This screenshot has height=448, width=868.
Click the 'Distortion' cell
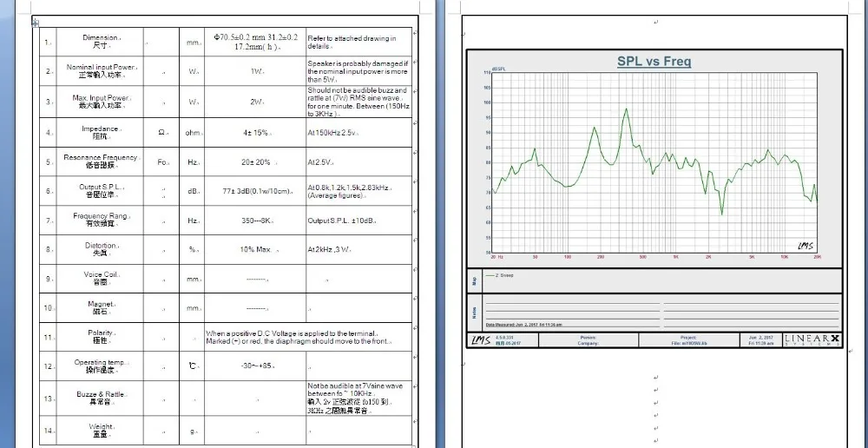coord(100,249)
